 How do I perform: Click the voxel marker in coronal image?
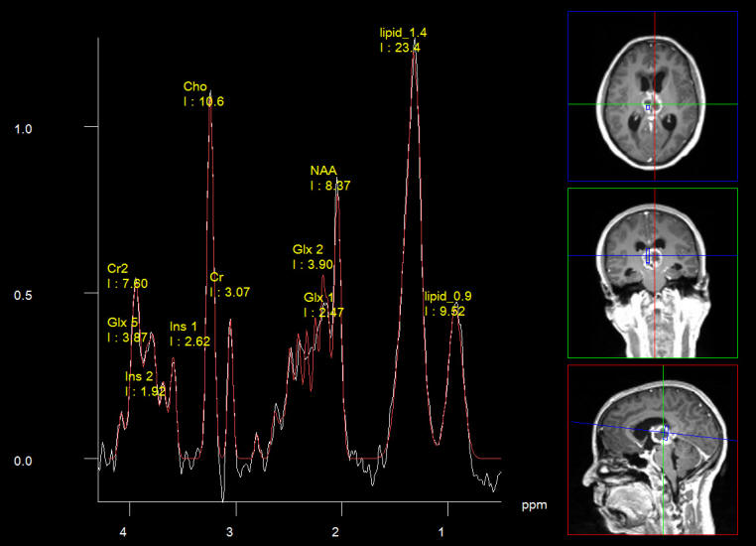(649, 256)
